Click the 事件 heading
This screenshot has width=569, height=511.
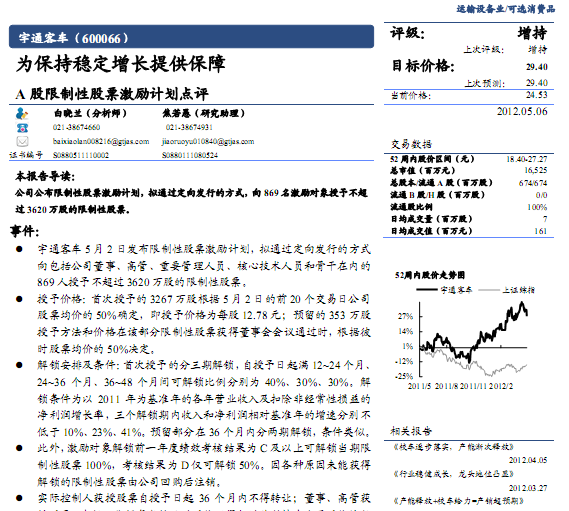[x=24, y=230]
